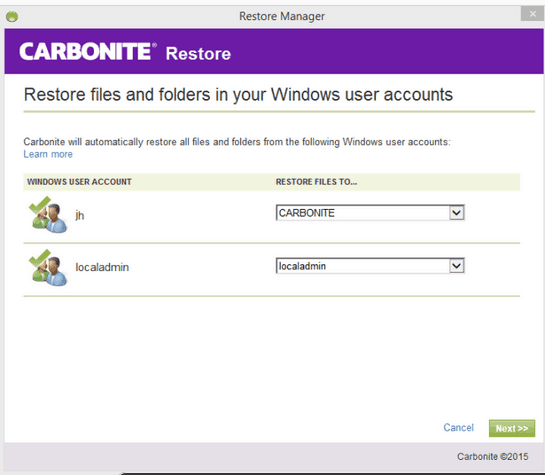Click the Restore Manager title bar text
Viewport: 545px width, 475px height.
point(282,16)
